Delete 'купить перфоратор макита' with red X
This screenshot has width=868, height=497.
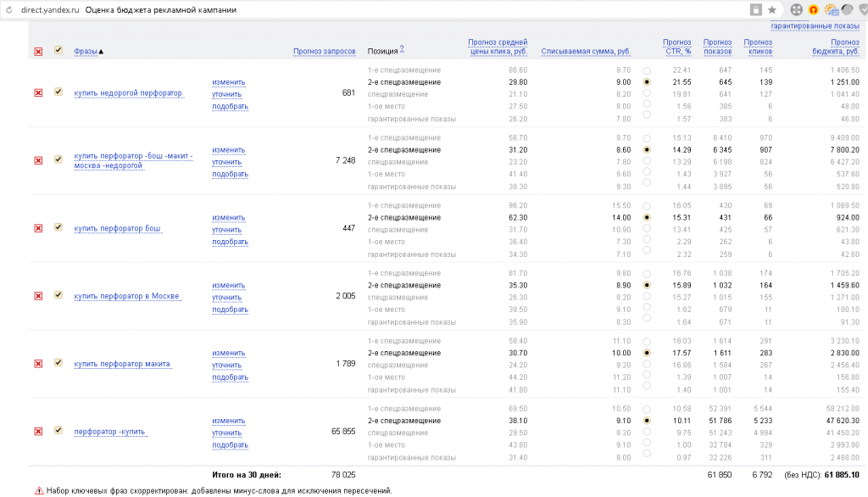tap(38, 364)
